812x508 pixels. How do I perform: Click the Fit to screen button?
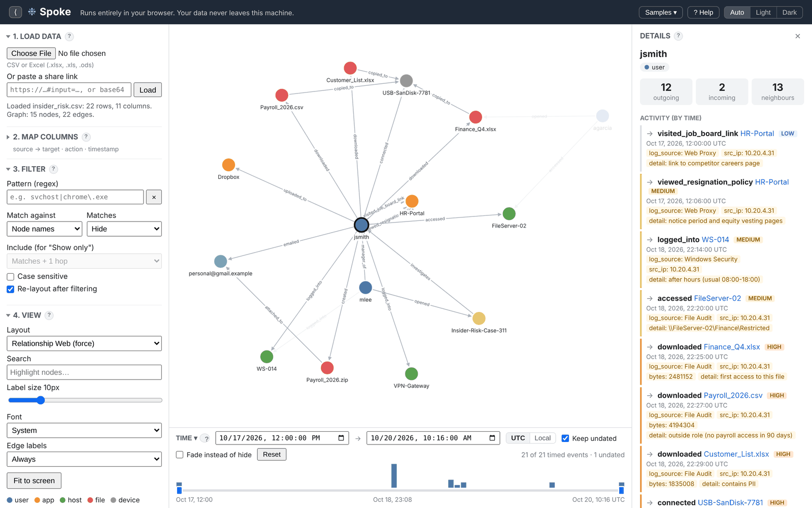tap(34, 481)
